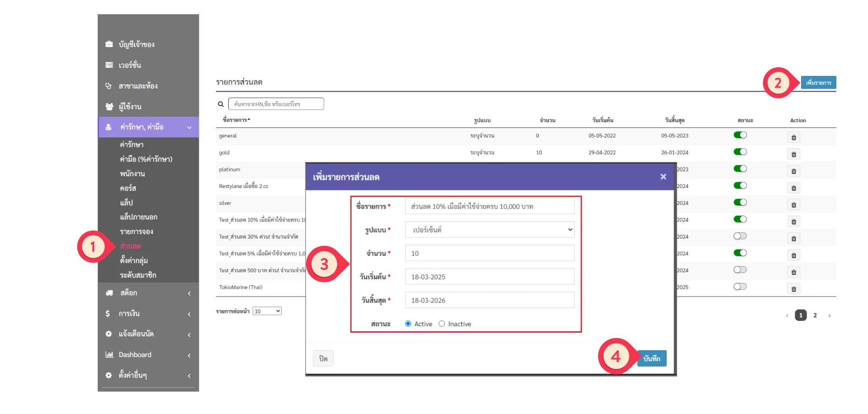The image size is (868, 414).
Task: Toggle status switch for general discount
Action: [740, 135]
